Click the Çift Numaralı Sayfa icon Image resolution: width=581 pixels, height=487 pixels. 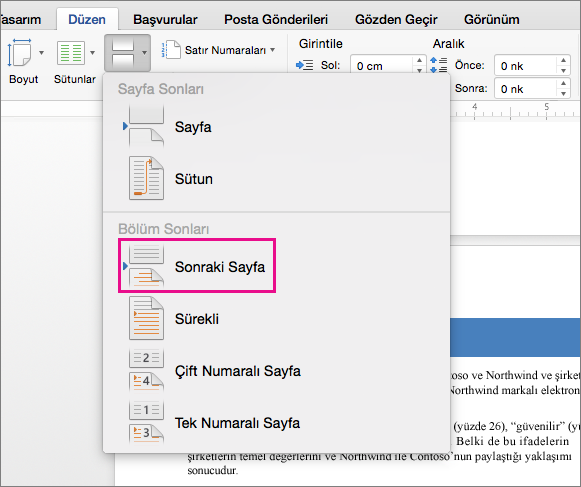(146, 370)
